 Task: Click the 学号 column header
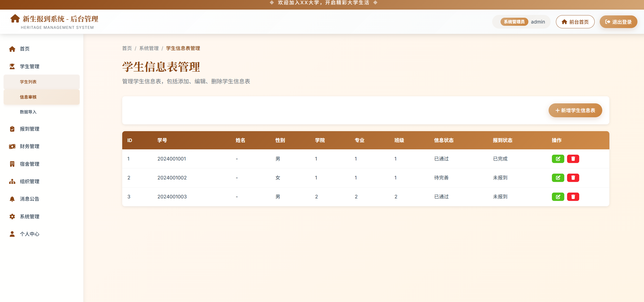point(162,140)
